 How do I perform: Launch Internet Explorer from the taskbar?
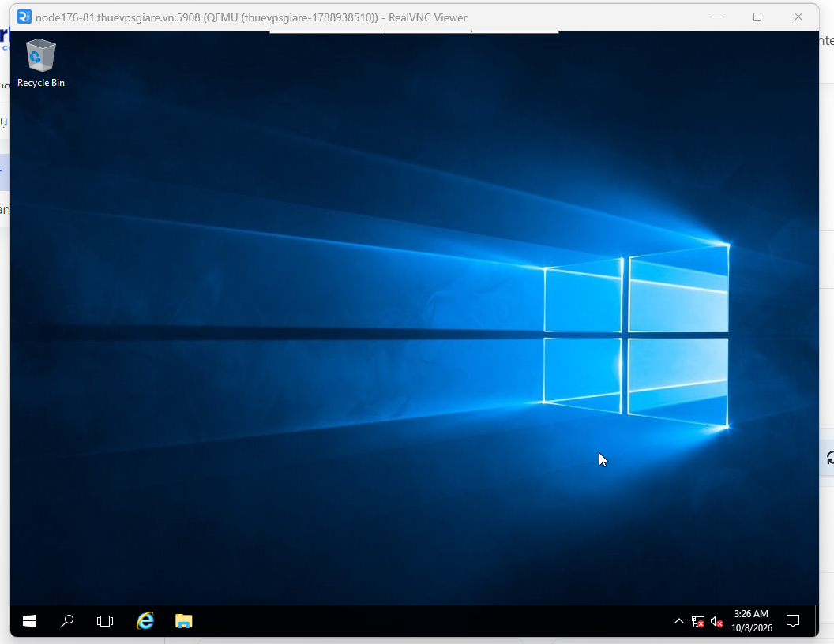coord(145,620)
